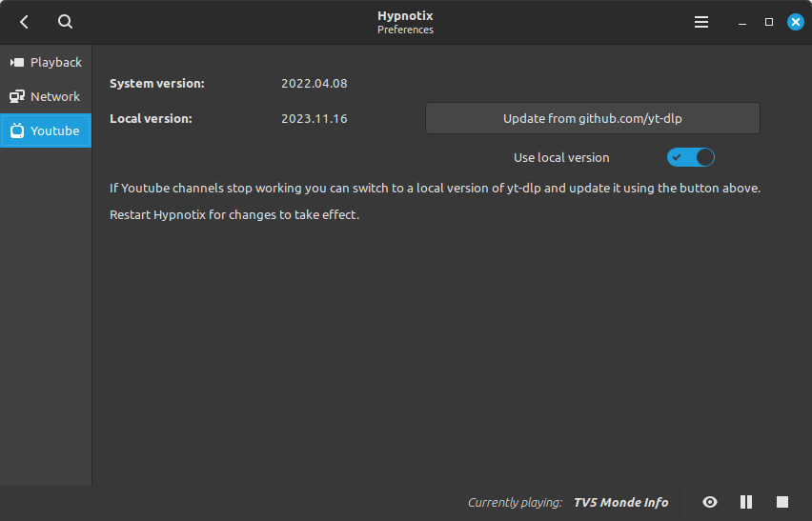812x521 pixels.
Task: Click the Playback tab camera icon
Action: 17,62
